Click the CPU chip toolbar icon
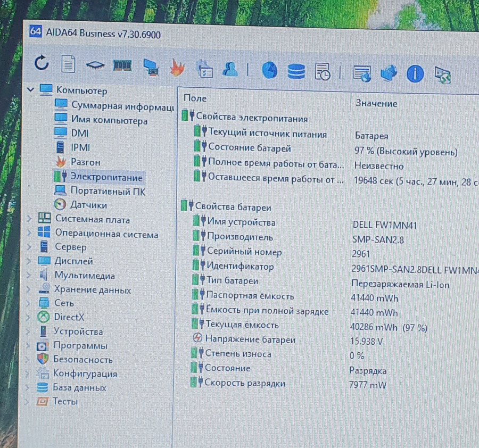 click(95, 65)
